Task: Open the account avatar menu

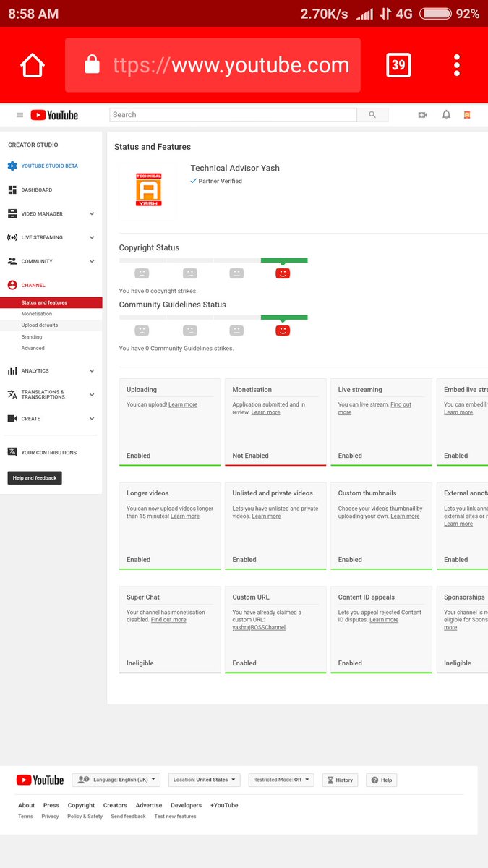Action: (467, 115)
